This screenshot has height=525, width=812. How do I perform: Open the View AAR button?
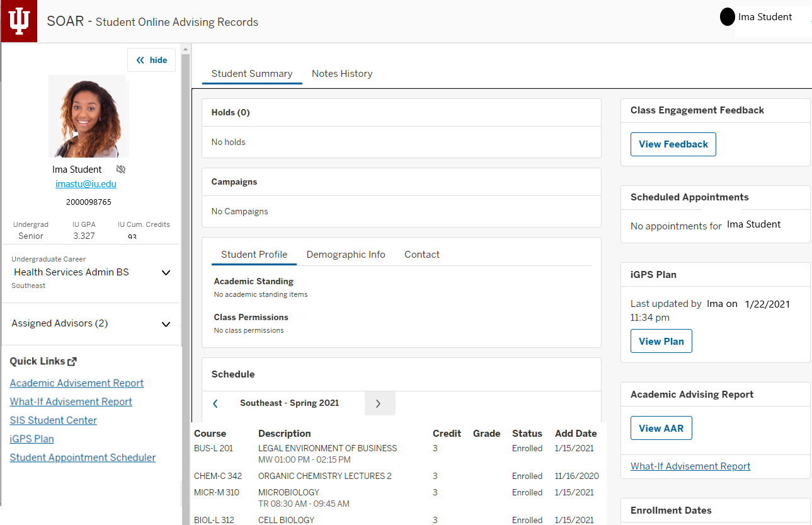click(x=661, y=428)
